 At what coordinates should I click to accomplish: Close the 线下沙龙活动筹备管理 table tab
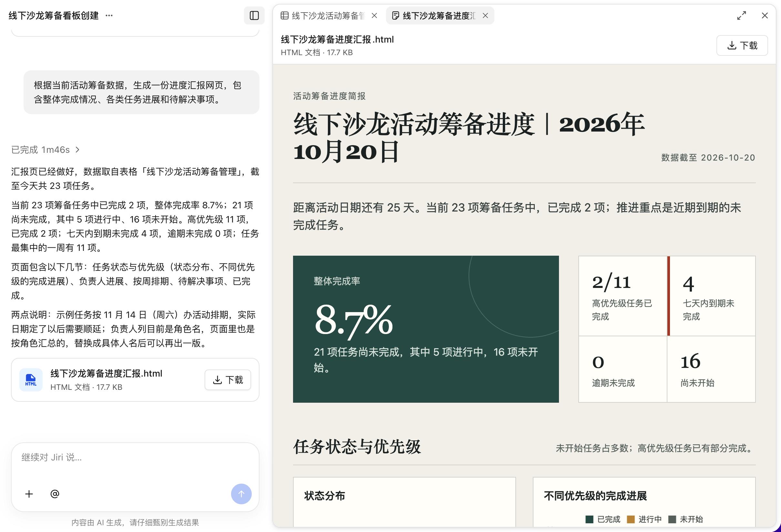click(x=374, y=15)
